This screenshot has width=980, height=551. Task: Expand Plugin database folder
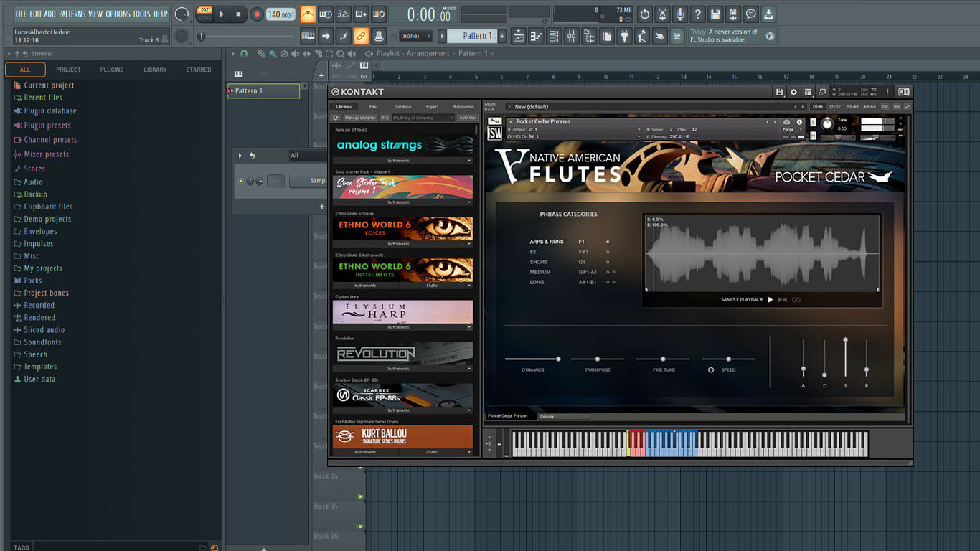pyautogui.click(x=50, y=111)
